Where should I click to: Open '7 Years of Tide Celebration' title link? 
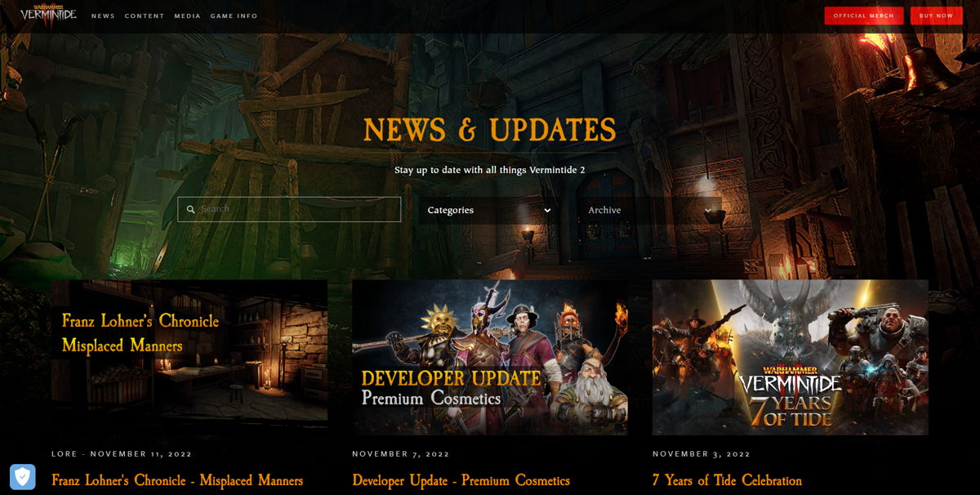tap(727, 480)
